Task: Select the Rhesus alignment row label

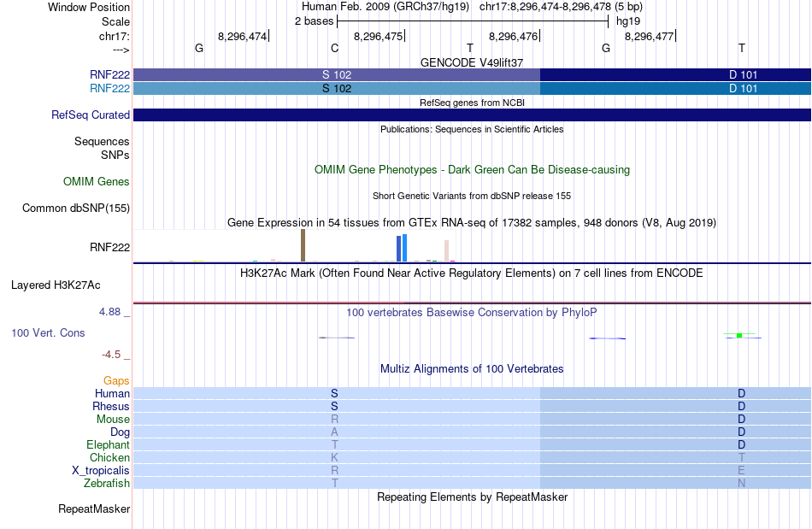Action: (111, 406)
